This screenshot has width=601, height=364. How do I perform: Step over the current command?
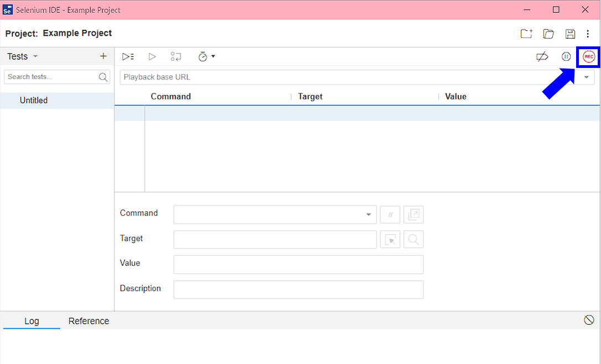(x=176, y=56)
